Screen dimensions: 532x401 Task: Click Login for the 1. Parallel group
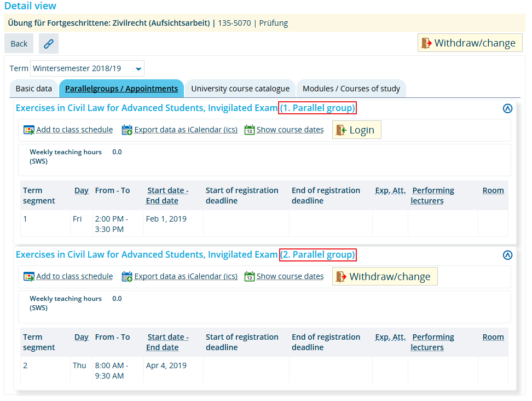pyautogui.click(x=357, y=130)
